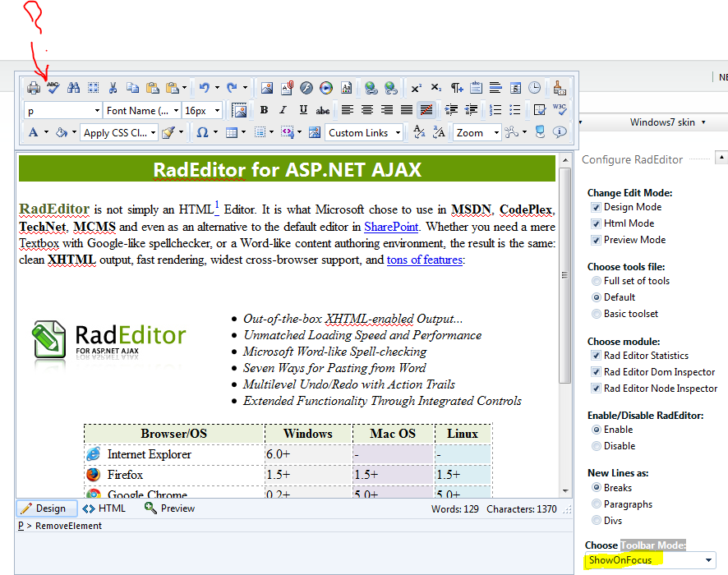Select the Disable RadEditor radio button

pyautogui.click(x=596, y=446)
